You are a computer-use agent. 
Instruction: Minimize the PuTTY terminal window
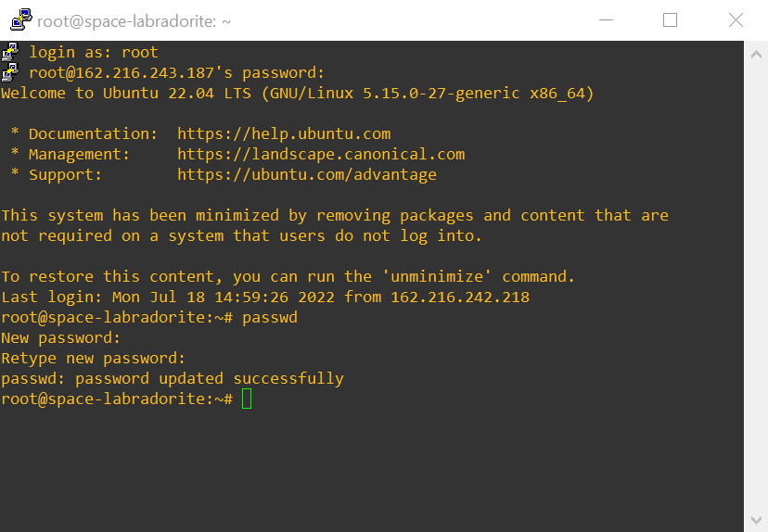606,19
